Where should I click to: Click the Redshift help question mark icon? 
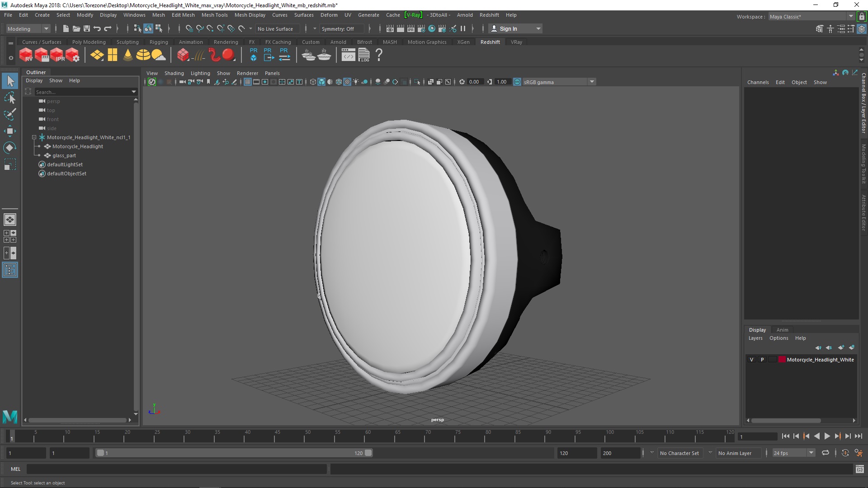coord(379,55)
